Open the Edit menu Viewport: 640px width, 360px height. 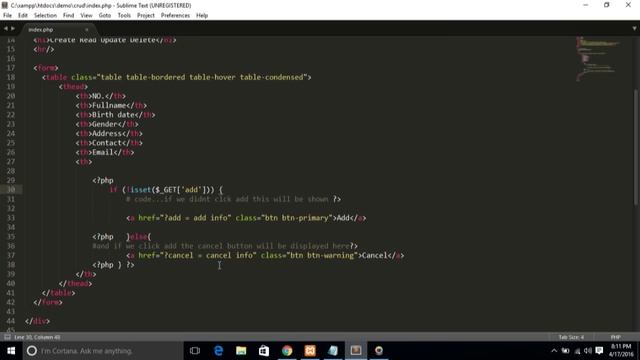(23, 16)
